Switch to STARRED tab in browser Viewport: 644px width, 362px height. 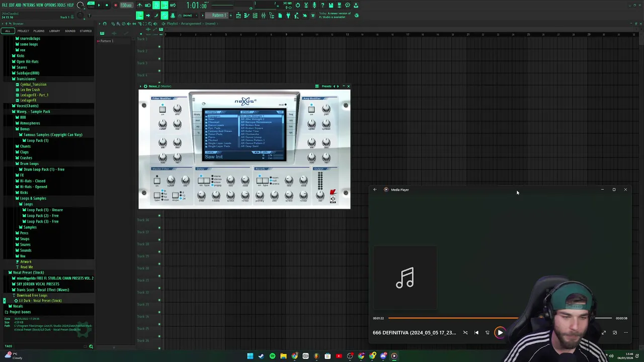coord(86,31)
